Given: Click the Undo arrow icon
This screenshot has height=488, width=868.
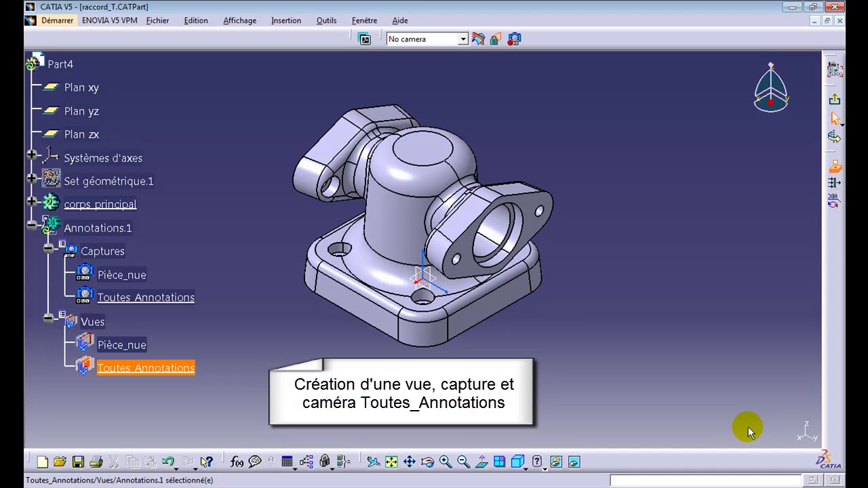Looking at the screenshot, I should coord(167,462).
